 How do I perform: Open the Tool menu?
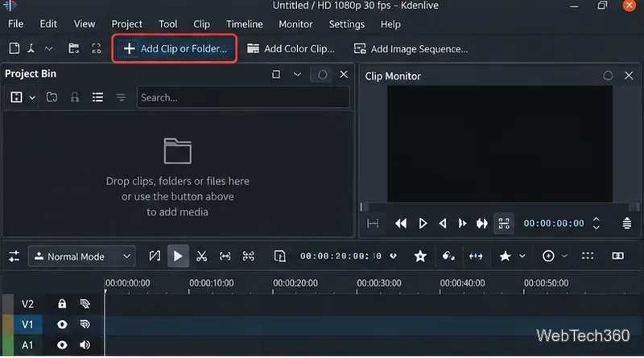point(168,24)
